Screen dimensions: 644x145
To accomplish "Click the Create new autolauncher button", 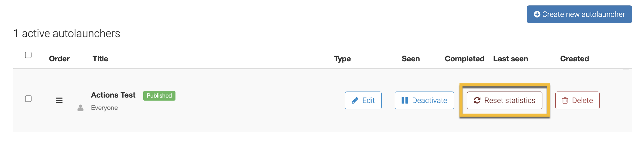I will (579, 14).
